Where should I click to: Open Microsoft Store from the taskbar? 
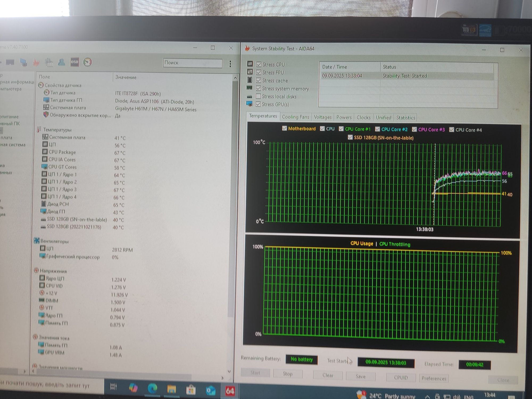tap(191, 390)
